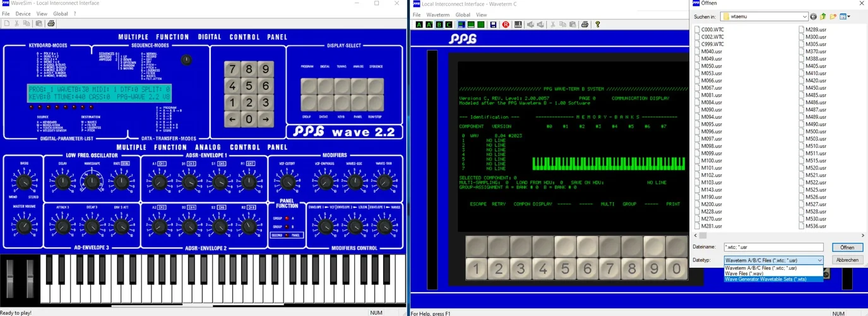Click the RUN/STOP display-select button

[376, 102]
